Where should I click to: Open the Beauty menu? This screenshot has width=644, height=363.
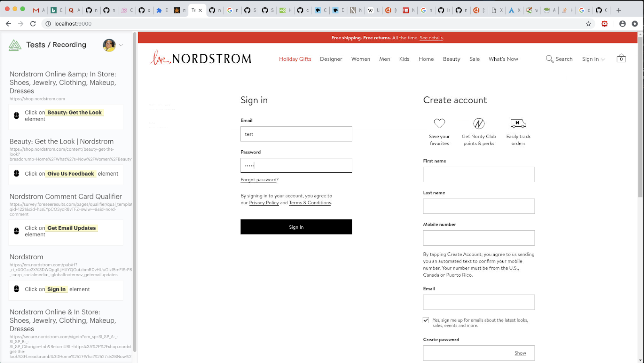452,59
